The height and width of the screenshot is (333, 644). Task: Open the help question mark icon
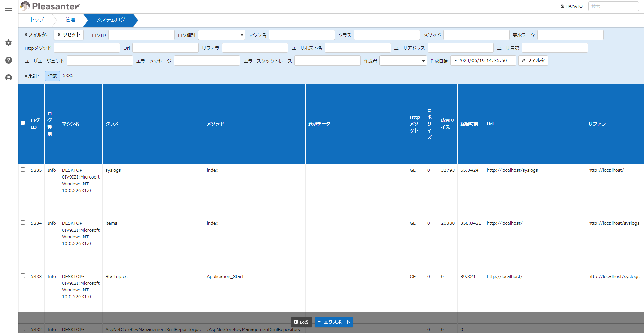(x=9, y=60)
